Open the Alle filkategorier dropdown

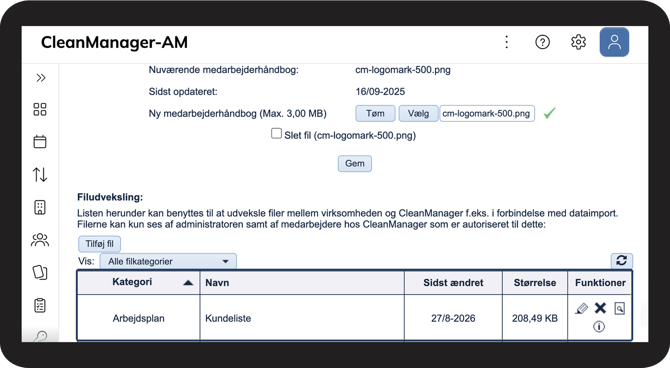pos(168,261)
